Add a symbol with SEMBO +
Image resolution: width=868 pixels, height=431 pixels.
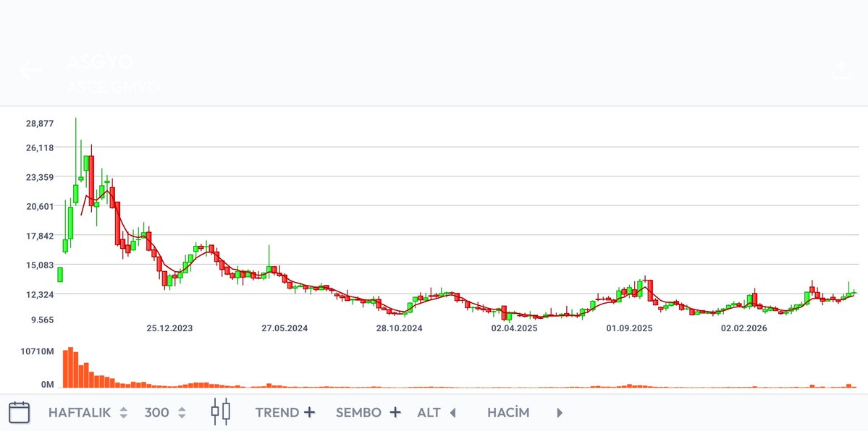(x=368, y=412)
